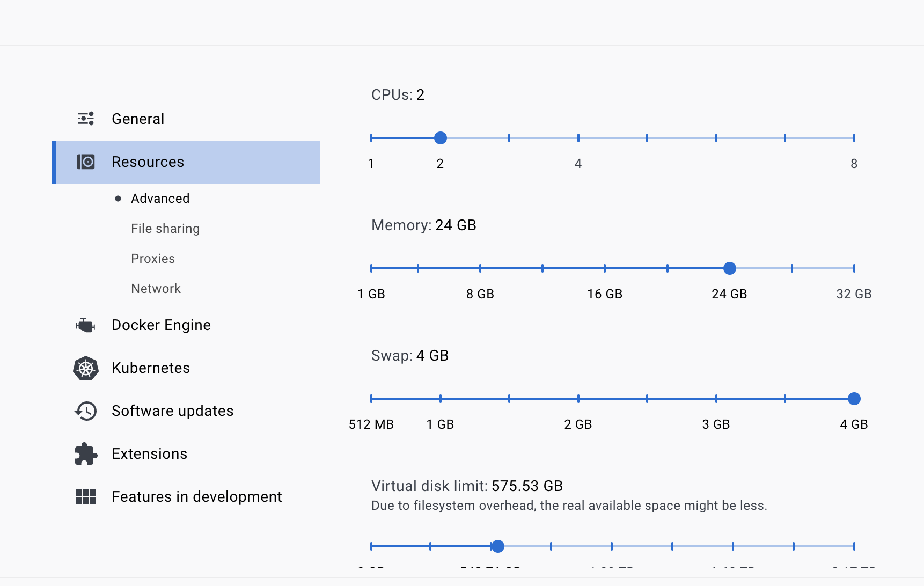Set Swap slider to the 512 MB tick
Viewport: 924px width, 586px height.
tap(371, 399)
